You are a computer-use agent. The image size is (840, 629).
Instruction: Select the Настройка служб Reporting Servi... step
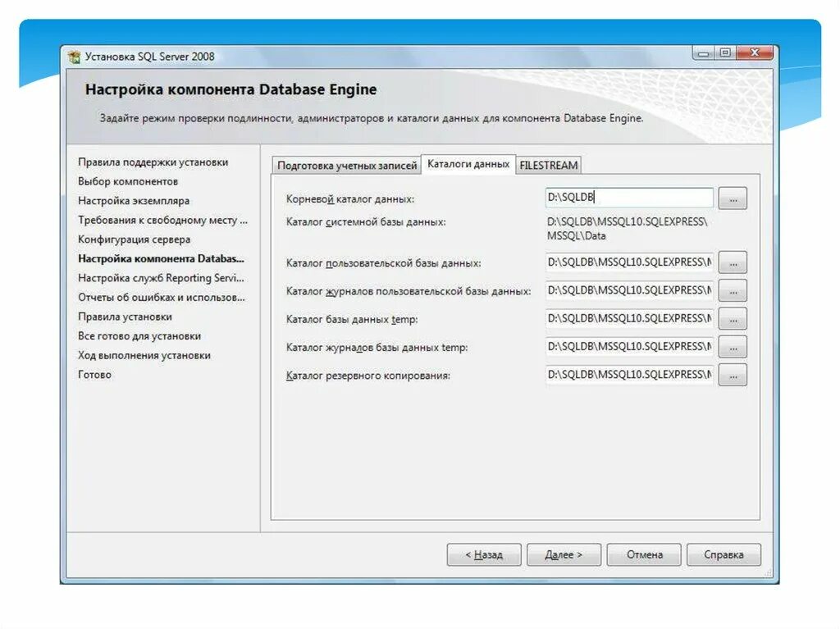click(161, 278)
